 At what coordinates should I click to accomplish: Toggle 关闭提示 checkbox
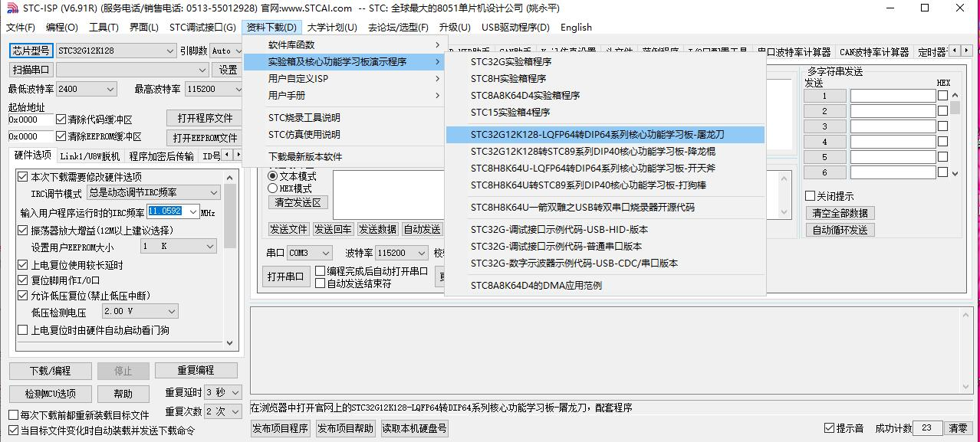click(x=810, y=196)
